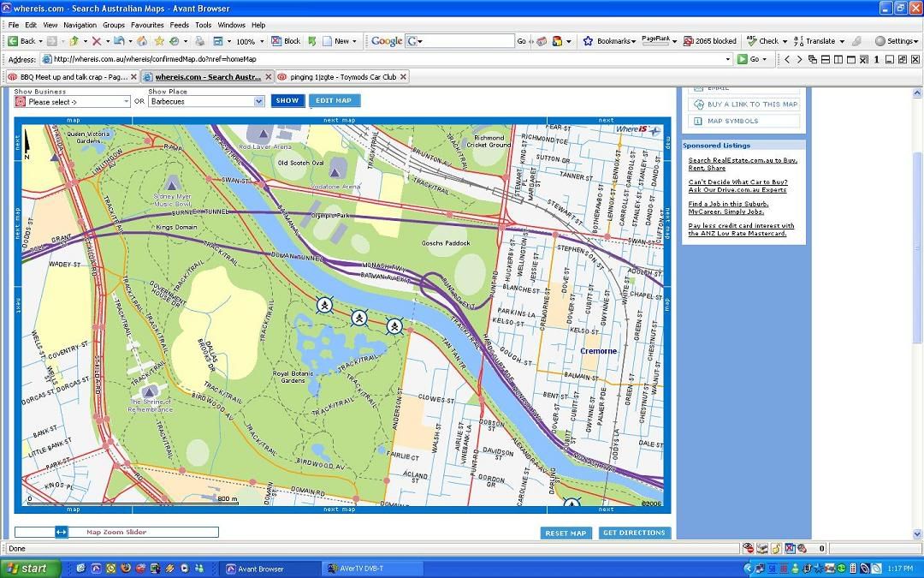
Task: Expand the zoom 100% dropdown arrow
Action: click(x=262, y=42)
